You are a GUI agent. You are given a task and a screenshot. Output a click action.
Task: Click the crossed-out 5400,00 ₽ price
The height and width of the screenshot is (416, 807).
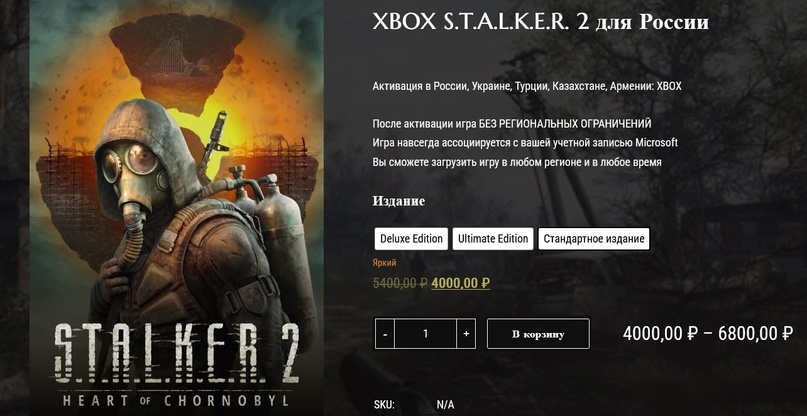400,283
